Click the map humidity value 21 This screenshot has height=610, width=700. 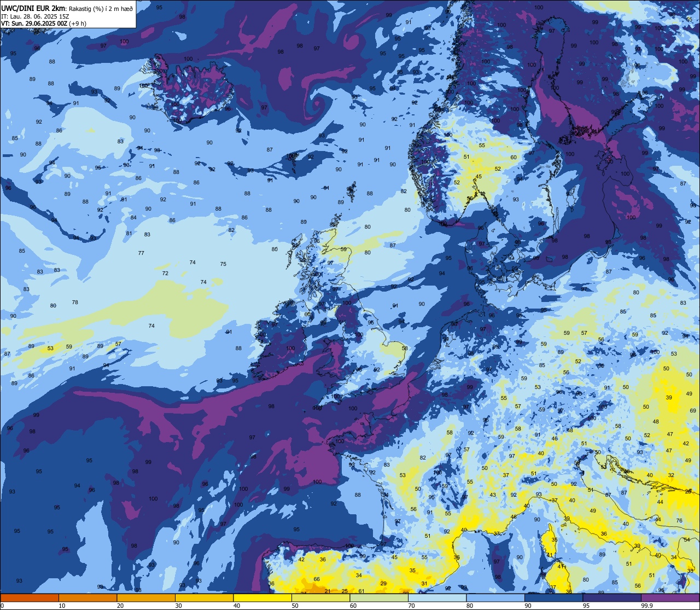(327, 591)
